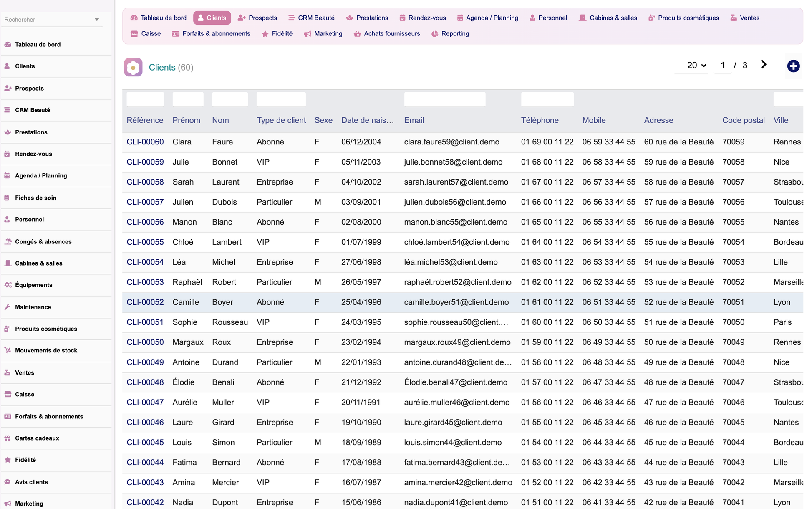Click the Clients person icon in sidebar
This screenshot has width=812, height=509.
(x=8, y=66)
